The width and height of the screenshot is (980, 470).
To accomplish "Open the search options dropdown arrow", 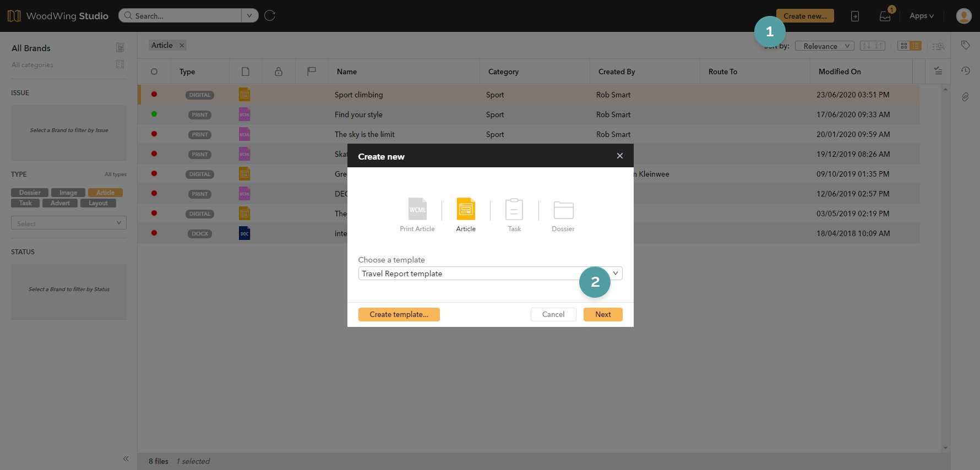I will pos(249,15).
